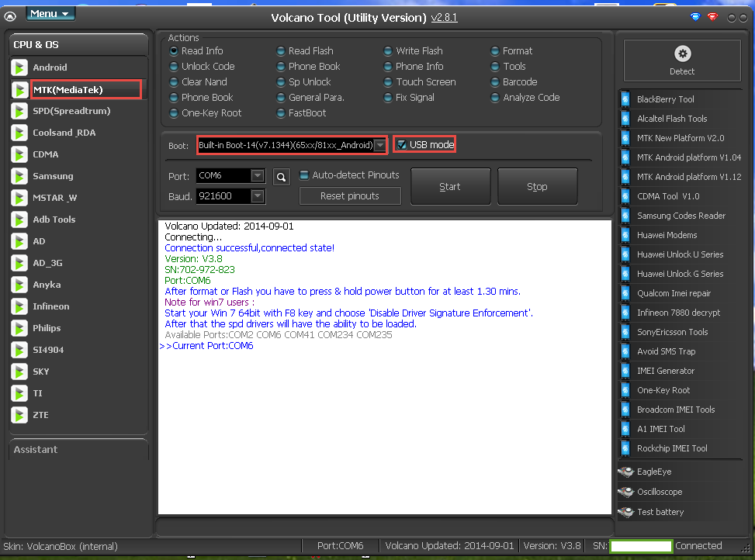This screenshot has height=560, width=755.
Task: Select the Read Info radio button
Action: 174,50
